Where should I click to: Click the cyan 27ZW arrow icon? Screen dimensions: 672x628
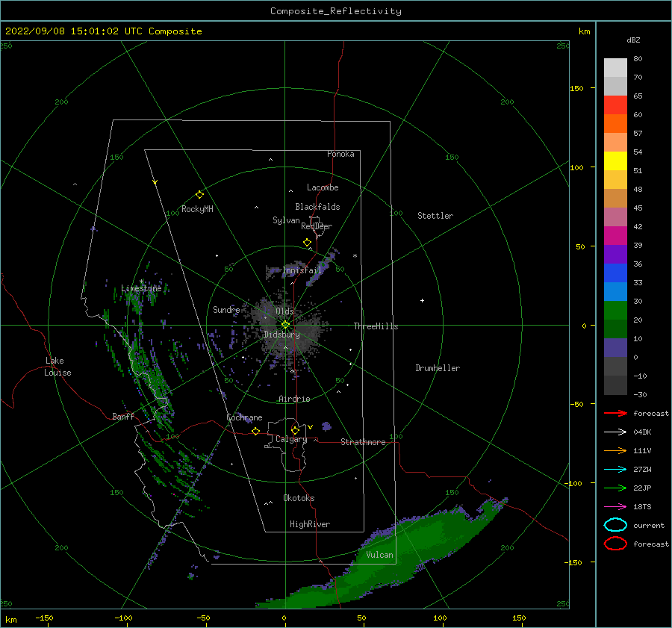pos(615,470)
